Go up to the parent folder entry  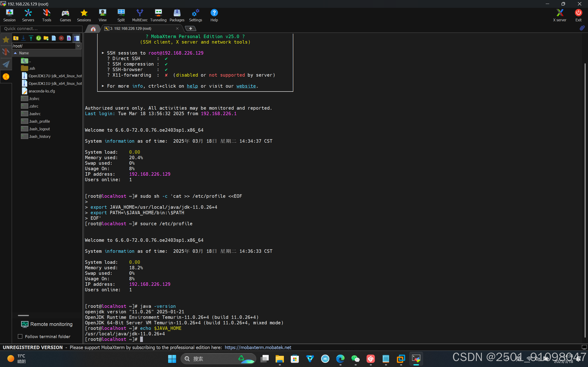[25, 61]
